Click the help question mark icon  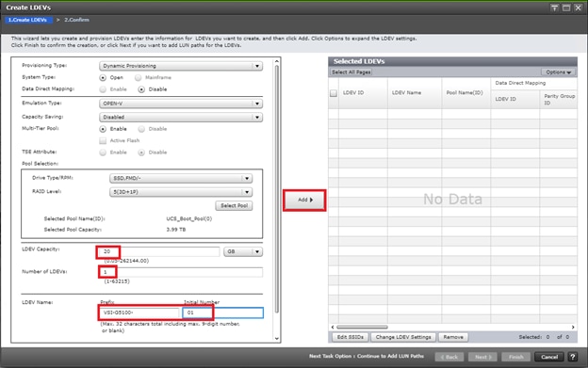[x=573, y=357]
